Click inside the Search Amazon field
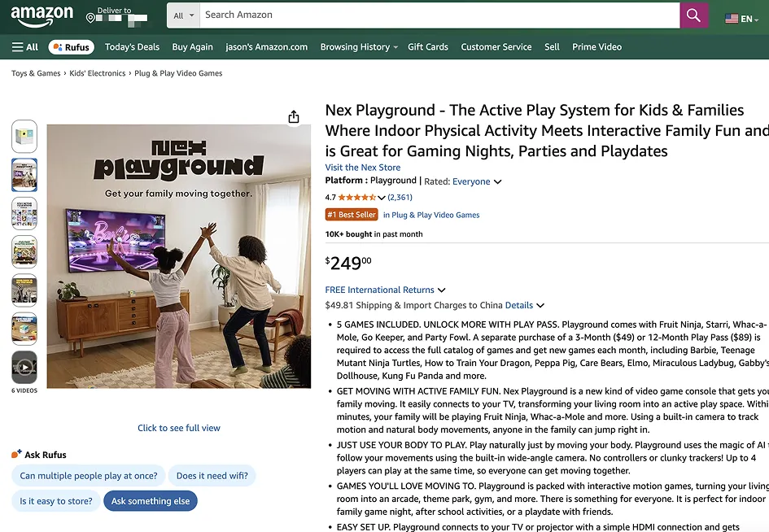769x532 pixels. click(439, 15)
